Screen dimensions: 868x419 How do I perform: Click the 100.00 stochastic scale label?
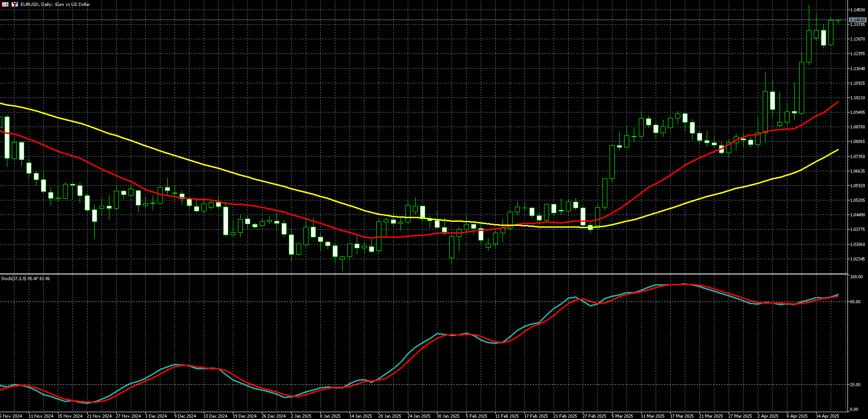pyautogui.click(x=856, y=277)
